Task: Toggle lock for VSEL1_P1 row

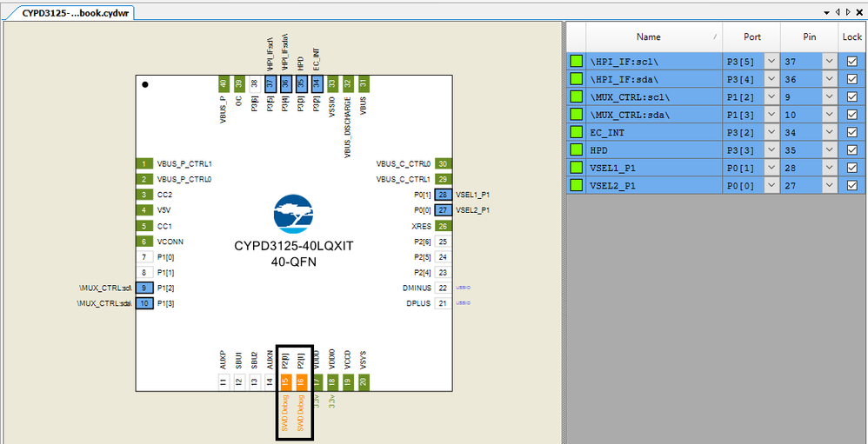Action: 852,168
